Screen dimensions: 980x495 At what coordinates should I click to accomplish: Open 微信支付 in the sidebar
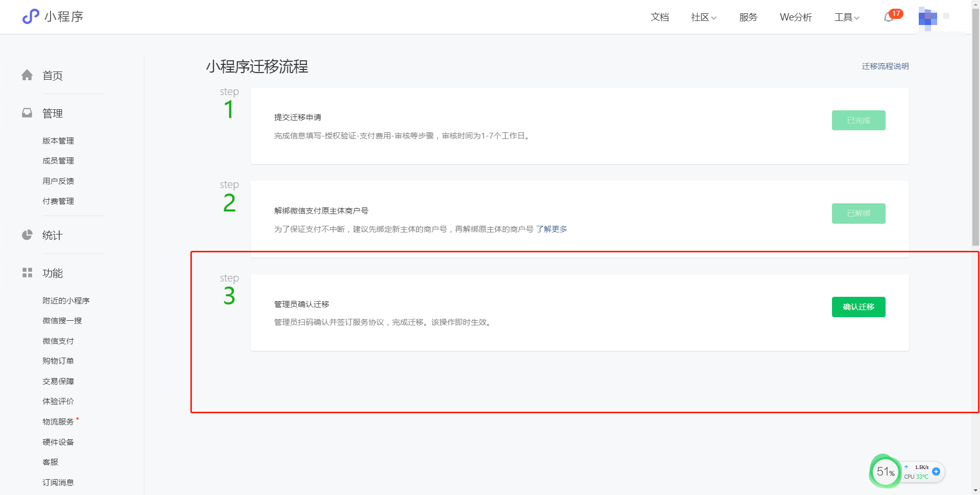[58, 341]
